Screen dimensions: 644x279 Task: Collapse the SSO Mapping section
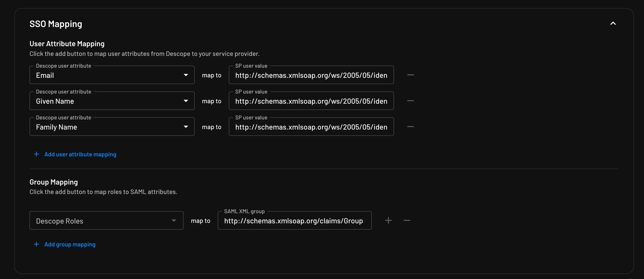[613, 24]
